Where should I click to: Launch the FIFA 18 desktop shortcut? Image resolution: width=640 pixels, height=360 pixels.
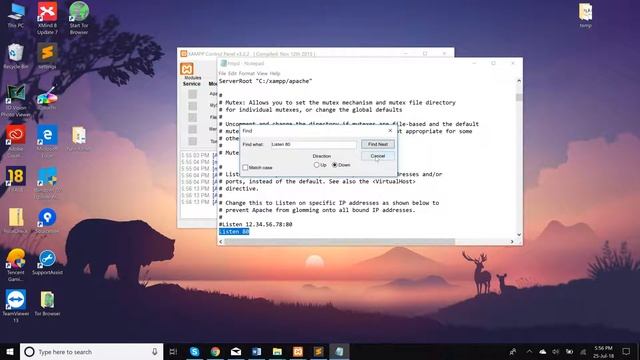[x=16, y=180]
